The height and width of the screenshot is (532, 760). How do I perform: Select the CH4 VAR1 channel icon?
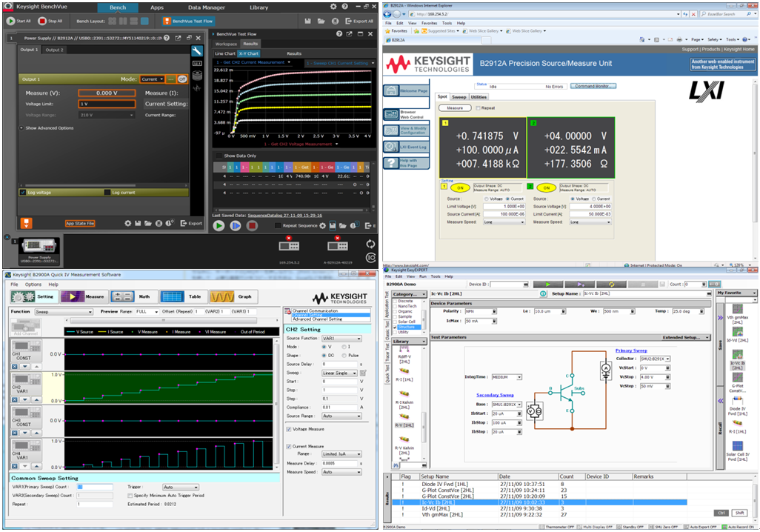coord(26,450)
